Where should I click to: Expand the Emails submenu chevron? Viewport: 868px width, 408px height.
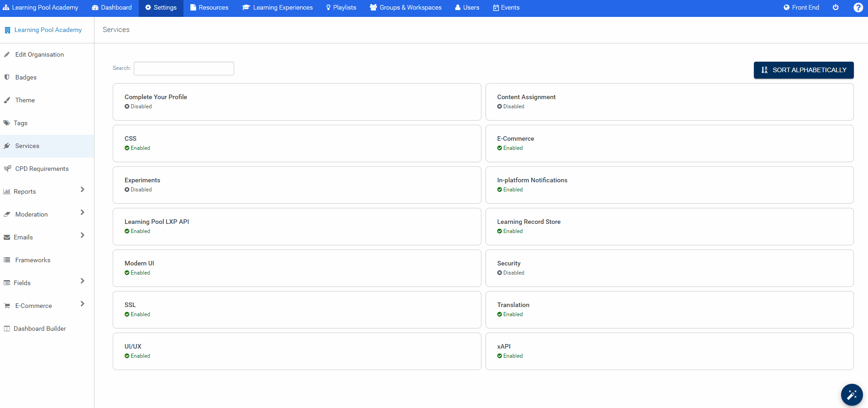[83, 235]
